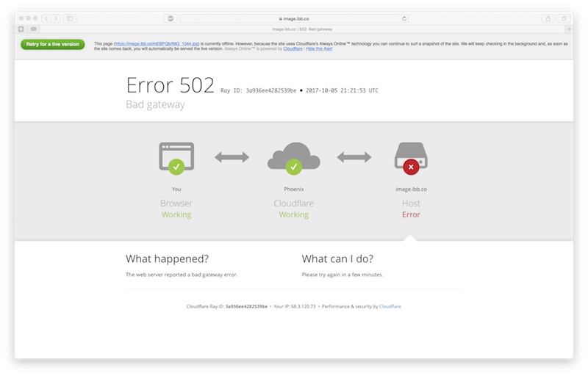Open the Cloudflare link in the alert banner

293,48
